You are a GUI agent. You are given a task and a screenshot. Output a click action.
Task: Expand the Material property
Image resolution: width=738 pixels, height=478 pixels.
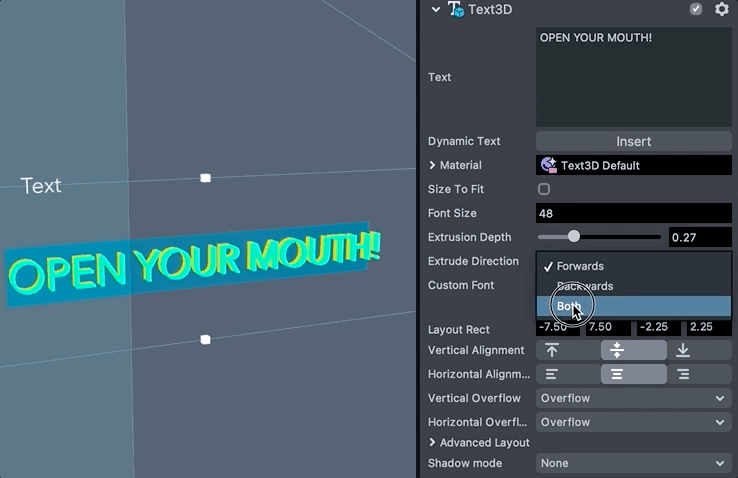click(433, 165)
